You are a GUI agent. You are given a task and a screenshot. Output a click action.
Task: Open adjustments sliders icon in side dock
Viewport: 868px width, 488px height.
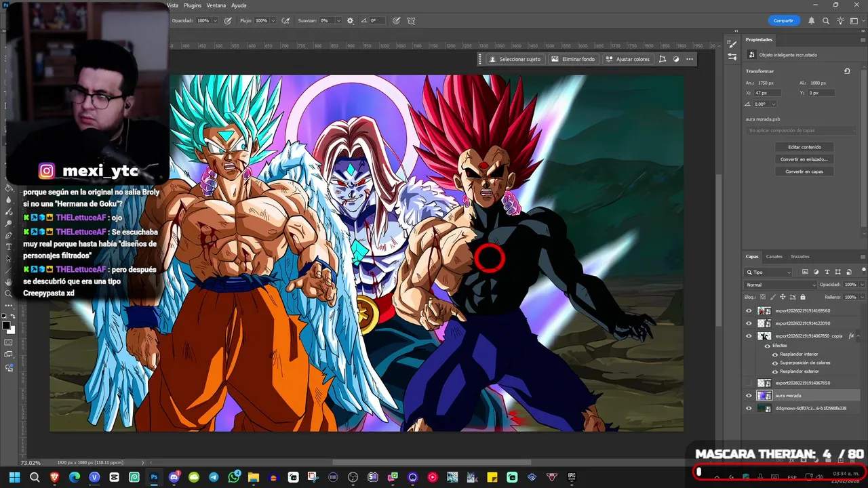pyautogui.click(x=732, y=56)
